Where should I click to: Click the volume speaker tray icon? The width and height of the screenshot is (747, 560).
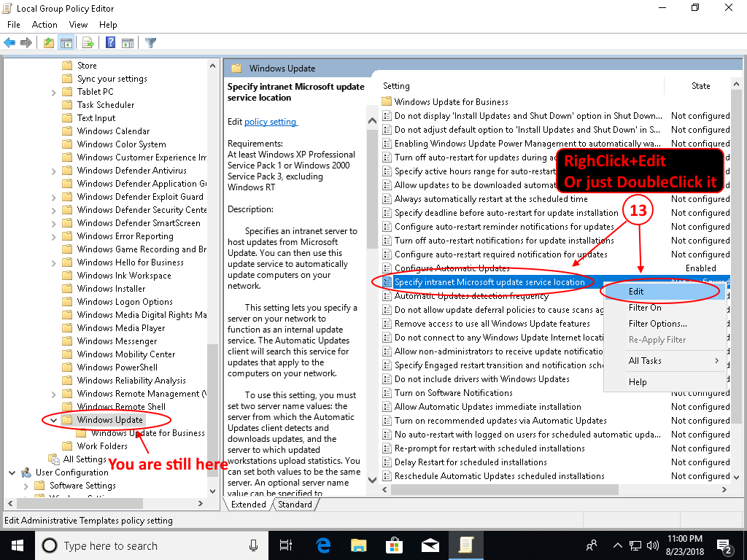point(653,545)
